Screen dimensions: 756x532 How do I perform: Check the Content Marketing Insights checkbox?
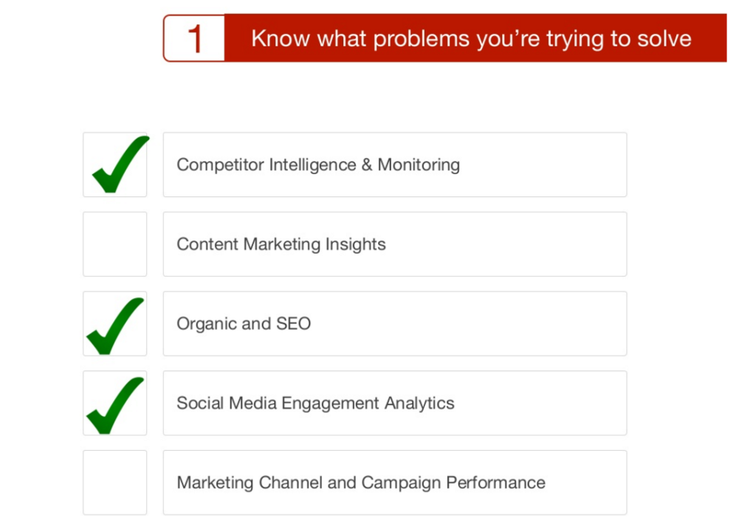(x=114, y=244)
